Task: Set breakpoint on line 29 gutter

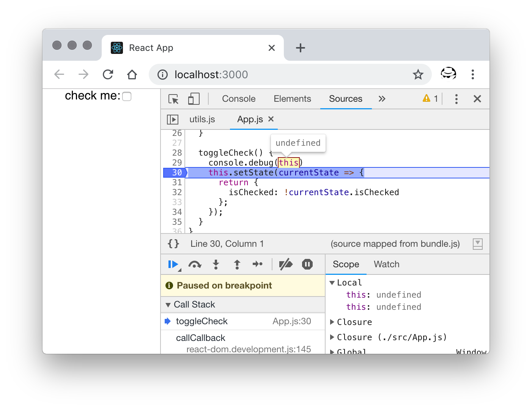Action: [x=177, y=162]
